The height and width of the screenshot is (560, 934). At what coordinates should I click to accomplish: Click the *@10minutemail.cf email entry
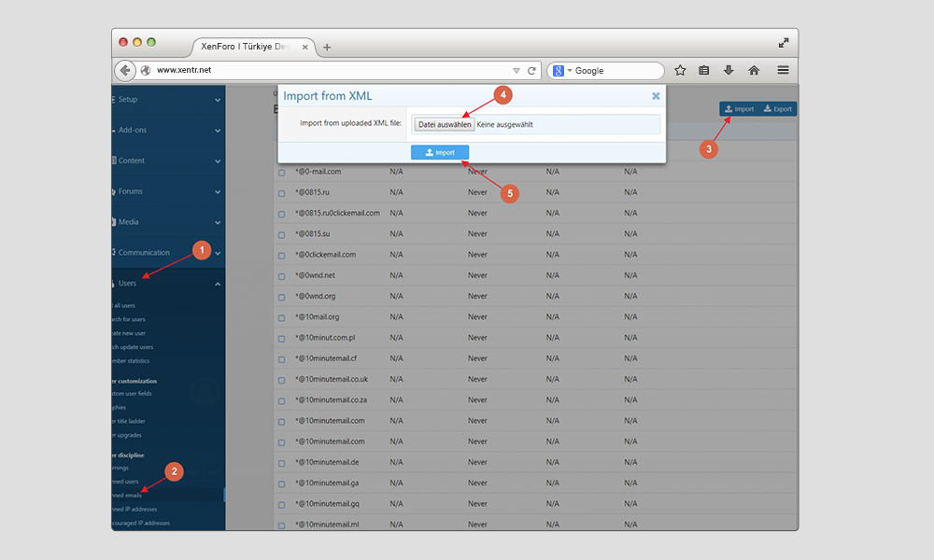326,358
